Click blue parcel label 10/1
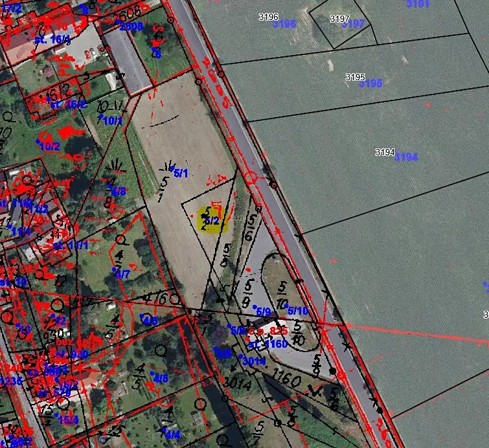 click(x=113, y=120)
